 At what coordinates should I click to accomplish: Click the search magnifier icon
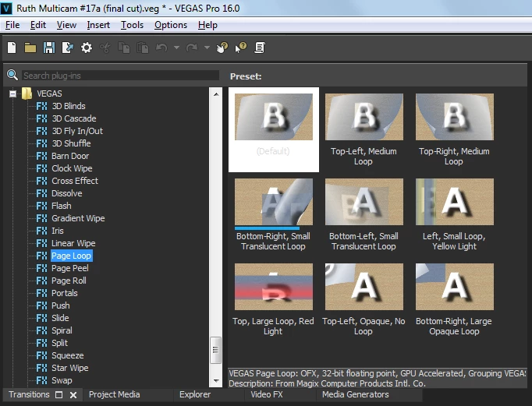tap(12, 75)
